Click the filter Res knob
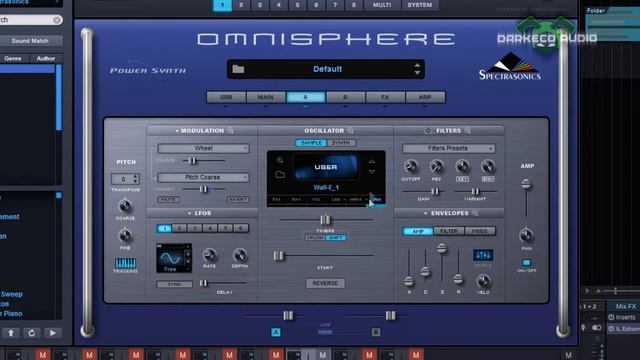The image size is (640, 360). 436,166
